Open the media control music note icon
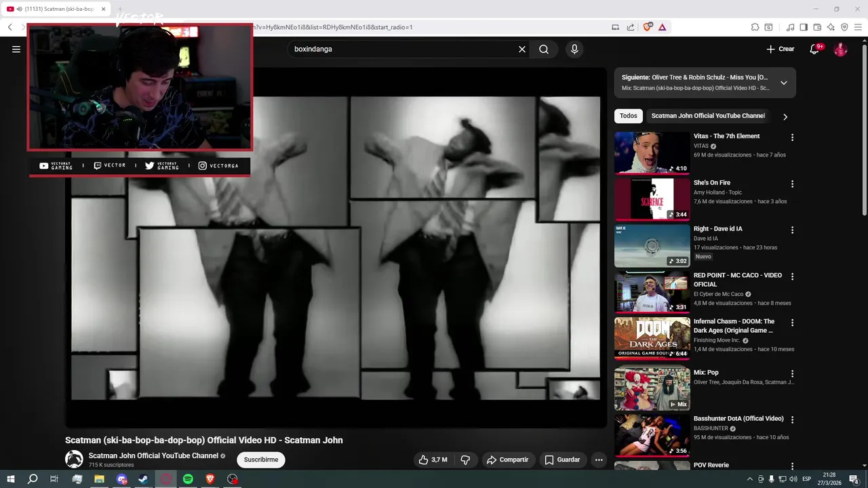 pyautogui.click(x=790, y=27)
